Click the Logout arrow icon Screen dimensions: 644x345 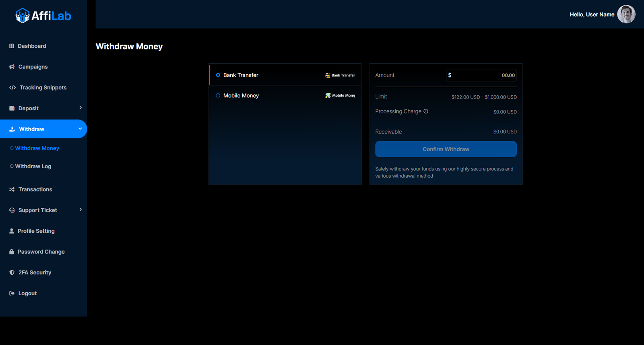[x=12, y=294]
